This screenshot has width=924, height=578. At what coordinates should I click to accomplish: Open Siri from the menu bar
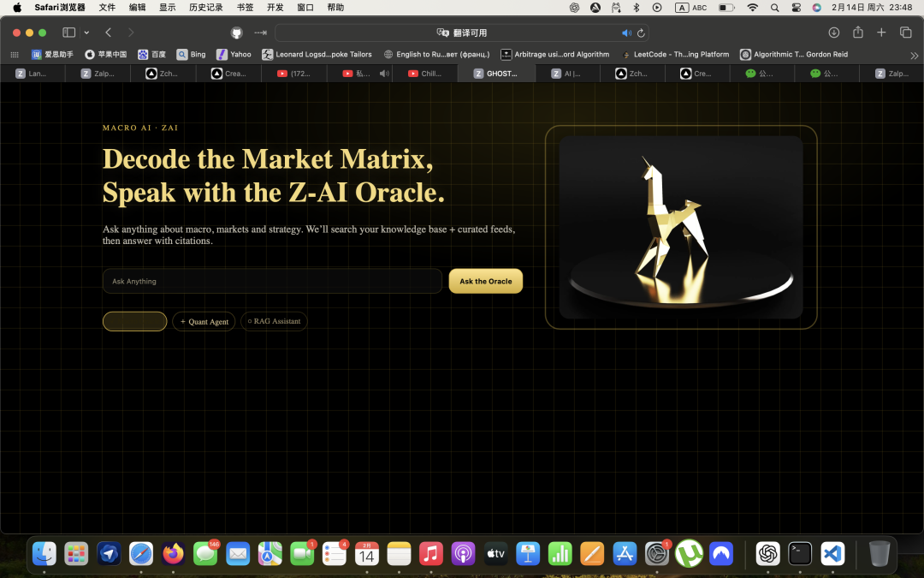(x=817, y=8)
